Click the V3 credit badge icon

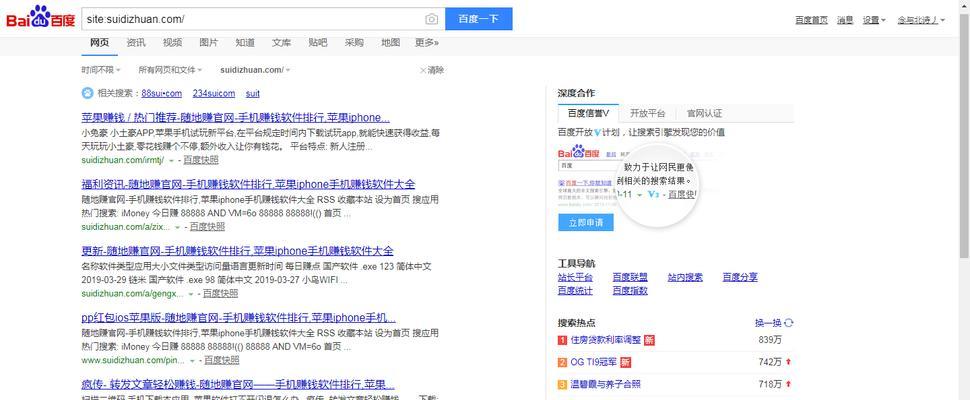(x=654, y=194)
